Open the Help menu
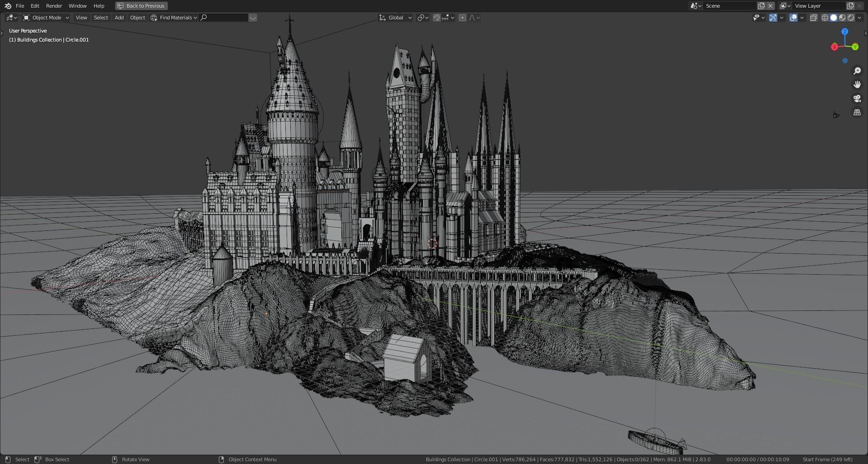The width and height of the screenshot is (868, 464). point(99,6)
